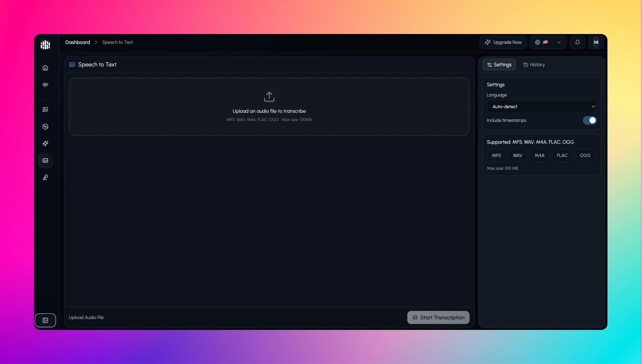Image resolution: width=642 pixels, height=364 pixels.
Task: Click the FLAC format chip
Action: point(562,155)
